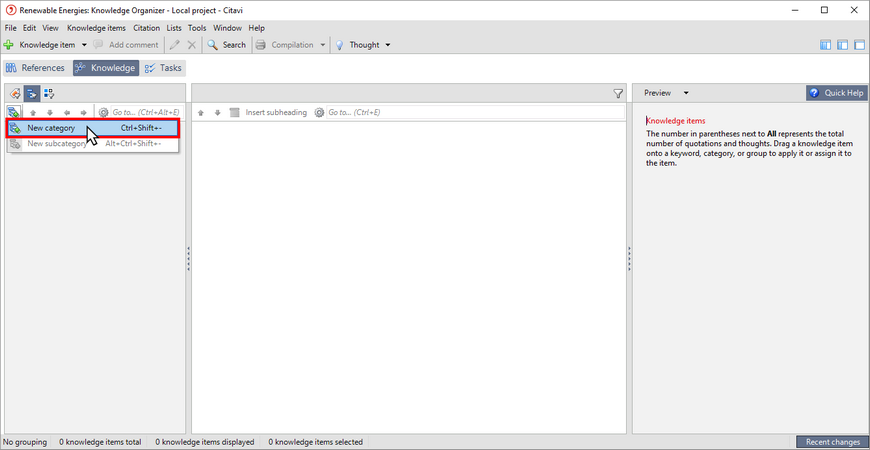Image resolution: width=870 pixels, height=450 pixels.
Task: Click '0 knowledge items total' status text
Action: 100,442
